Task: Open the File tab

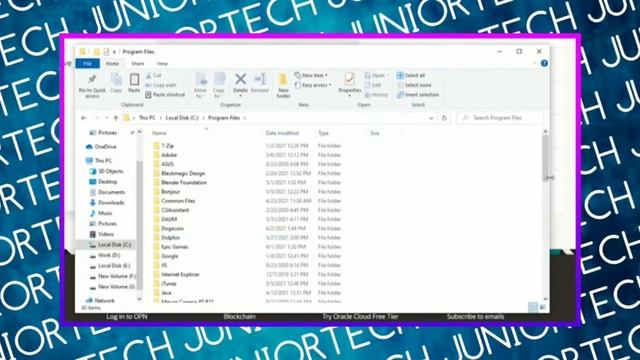Action: (87, 64)
